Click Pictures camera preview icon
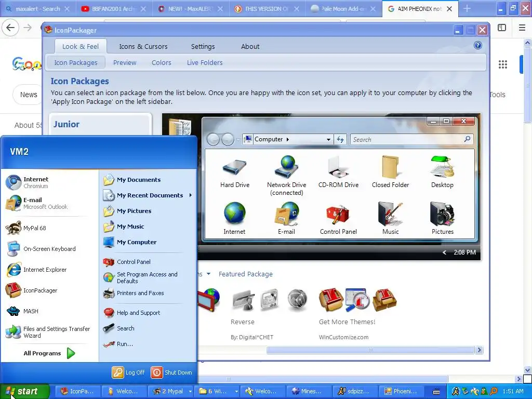The height and width of the screenshot is (399, 532). [x=443, y=214]
